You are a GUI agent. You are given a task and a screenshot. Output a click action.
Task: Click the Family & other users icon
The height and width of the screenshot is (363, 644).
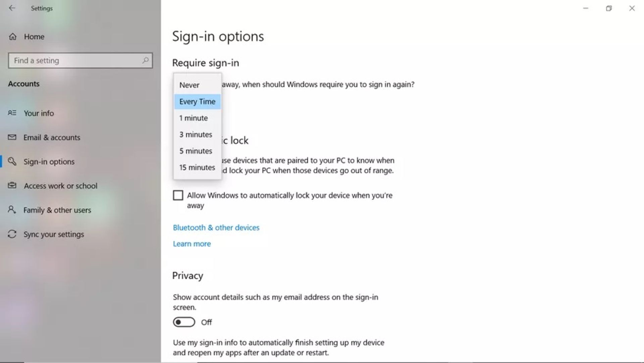coord(13,210)
